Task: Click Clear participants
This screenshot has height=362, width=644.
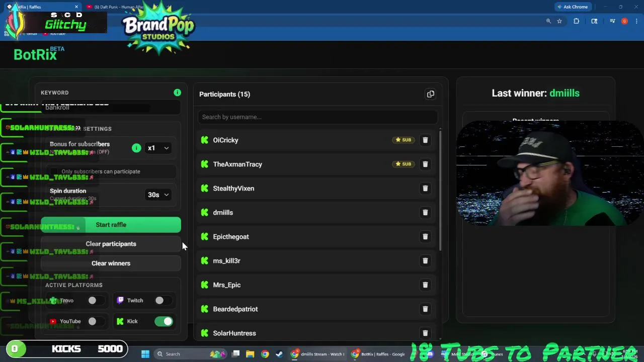Action: [111, 244]
